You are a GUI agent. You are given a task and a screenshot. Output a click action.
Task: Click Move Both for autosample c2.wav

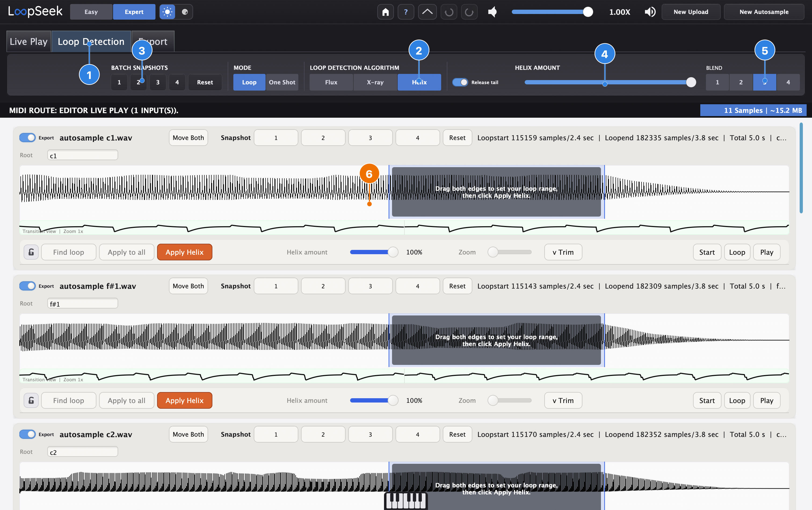click(188, 434)
